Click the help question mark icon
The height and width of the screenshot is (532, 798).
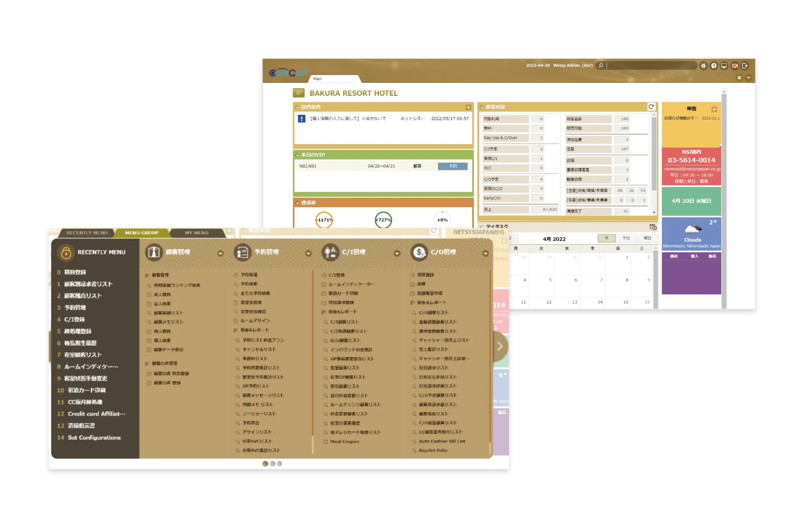(714, 66)
